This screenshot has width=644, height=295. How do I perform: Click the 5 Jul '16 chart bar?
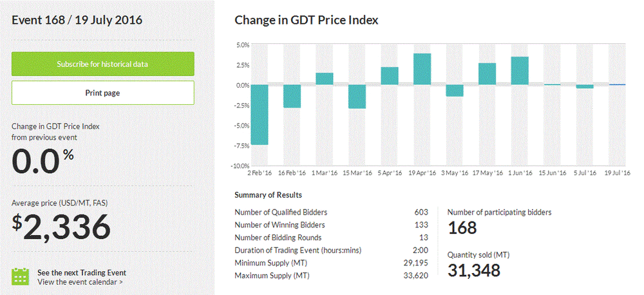pos(585,86)
